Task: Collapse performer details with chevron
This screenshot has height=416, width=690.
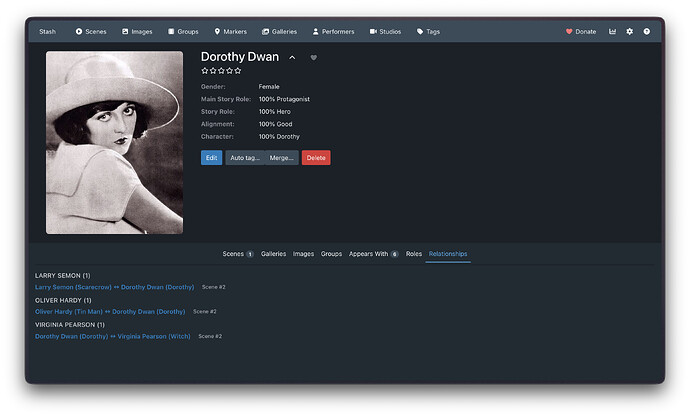Action: [292, 58]
